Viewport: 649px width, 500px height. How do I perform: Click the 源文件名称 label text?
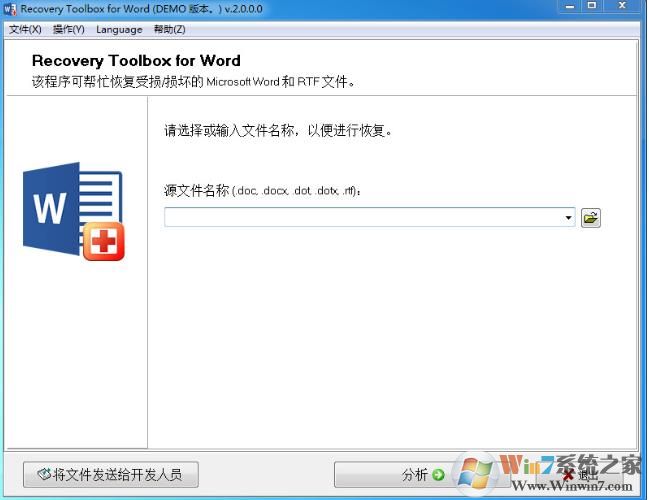coord(263,191)
